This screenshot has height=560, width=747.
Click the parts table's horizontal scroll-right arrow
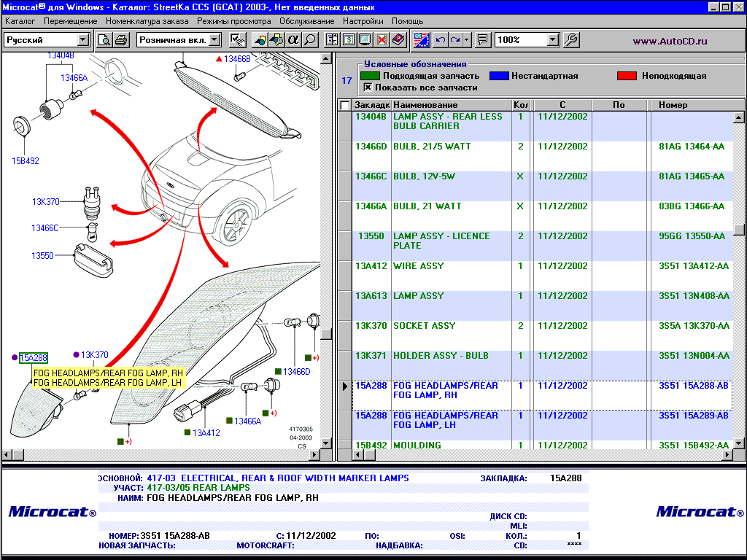[x=727, y=455]
